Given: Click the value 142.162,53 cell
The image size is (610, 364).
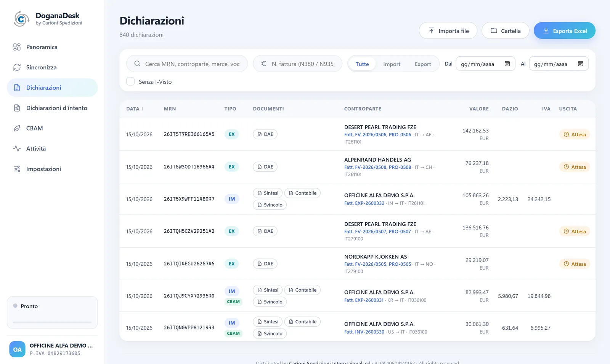Looking at the screenshot, I should pos(475,131).
